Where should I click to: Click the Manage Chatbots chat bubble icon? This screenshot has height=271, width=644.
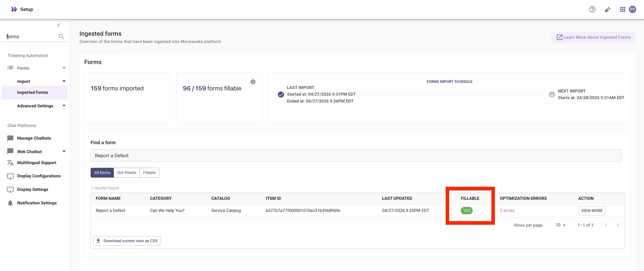[x=10, y=138]
